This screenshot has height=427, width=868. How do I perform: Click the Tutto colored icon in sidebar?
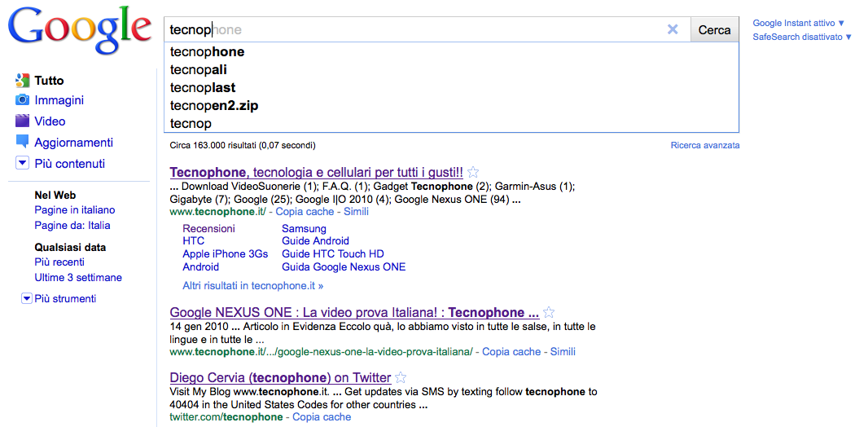click(x=22, y=81)
